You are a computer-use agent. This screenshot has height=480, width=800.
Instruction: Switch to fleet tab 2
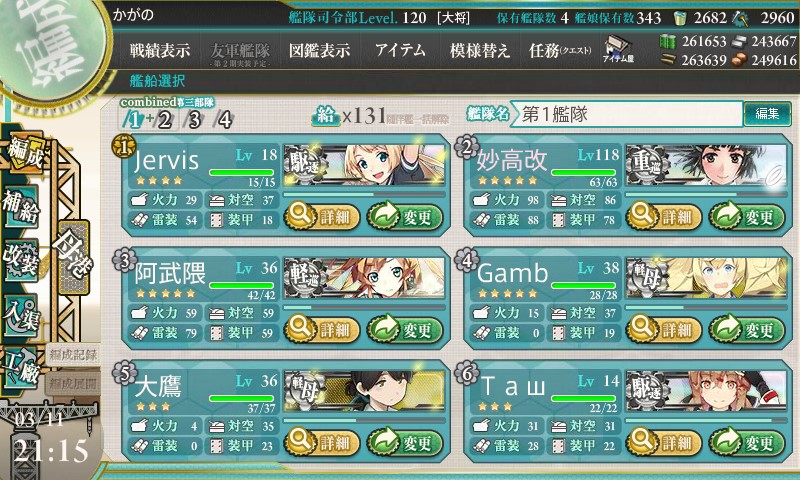[x=164, y=120]
